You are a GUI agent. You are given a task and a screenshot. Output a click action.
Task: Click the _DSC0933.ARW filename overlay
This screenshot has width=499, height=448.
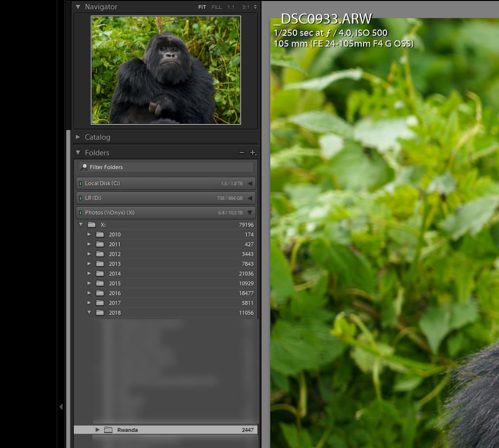pyautogui.click(x=323, y=19)
